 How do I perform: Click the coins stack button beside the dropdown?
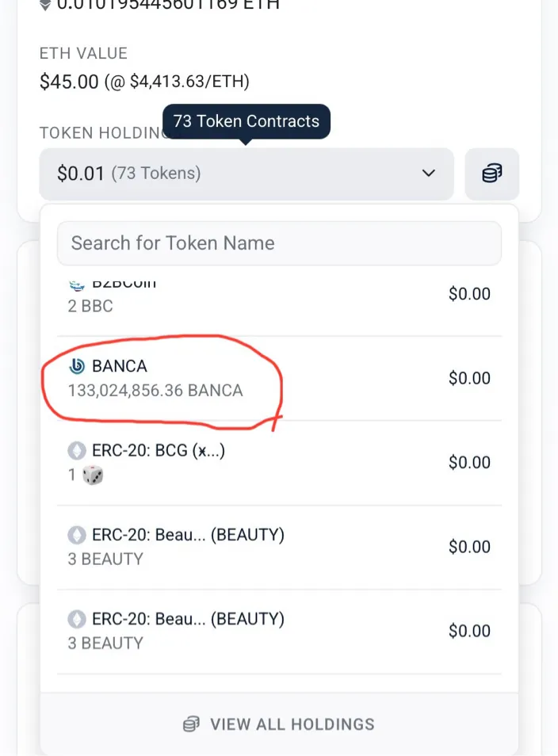tap(492, 174)
